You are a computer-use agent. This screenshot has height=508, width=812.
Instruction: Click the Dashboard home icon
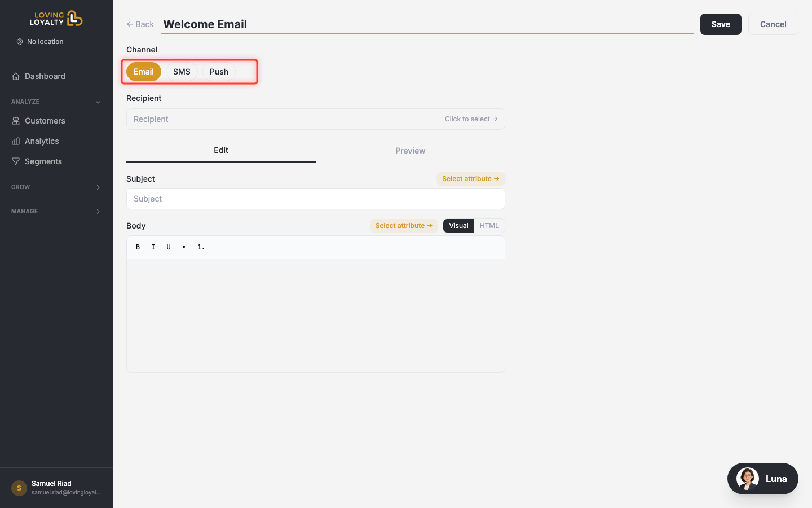pyautogui.click(x=16, y=76)
